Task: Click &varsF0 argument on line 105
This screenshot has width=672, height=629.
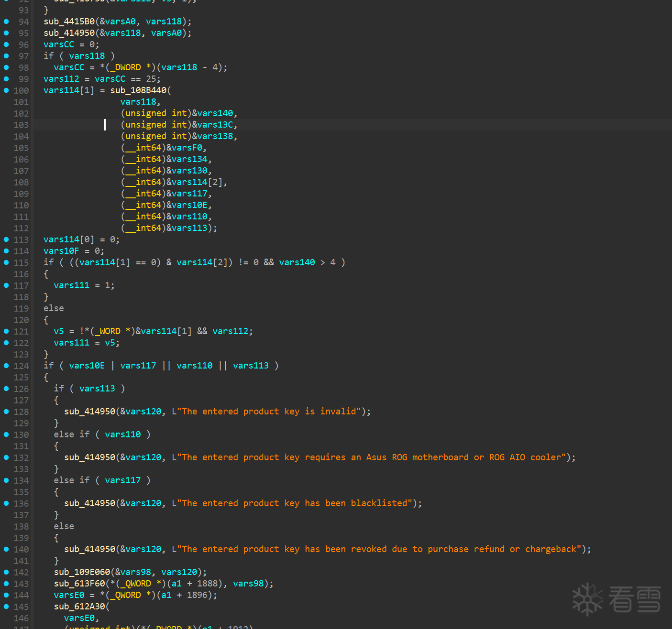Action: click(184, 148)
